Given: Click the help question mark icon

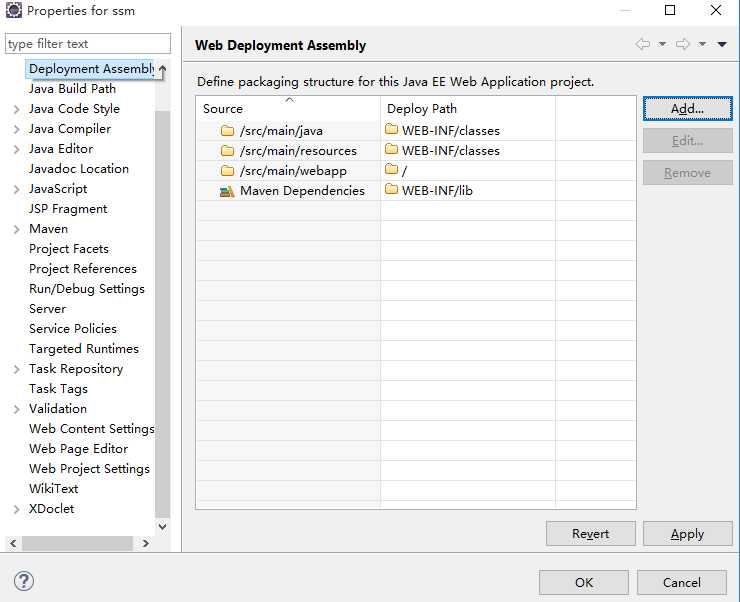Looking at the screenshot, I should coord(24,581).
